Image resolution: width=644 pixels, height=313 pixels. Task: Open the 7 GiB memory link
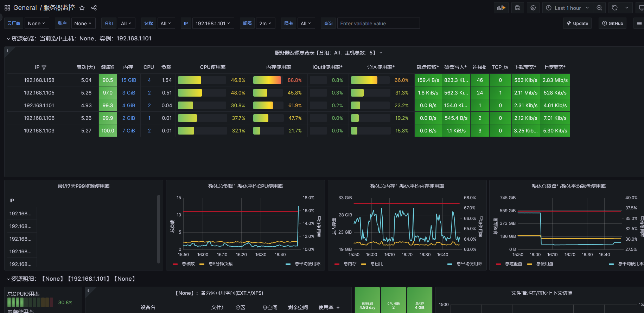(x=129, y=131)
